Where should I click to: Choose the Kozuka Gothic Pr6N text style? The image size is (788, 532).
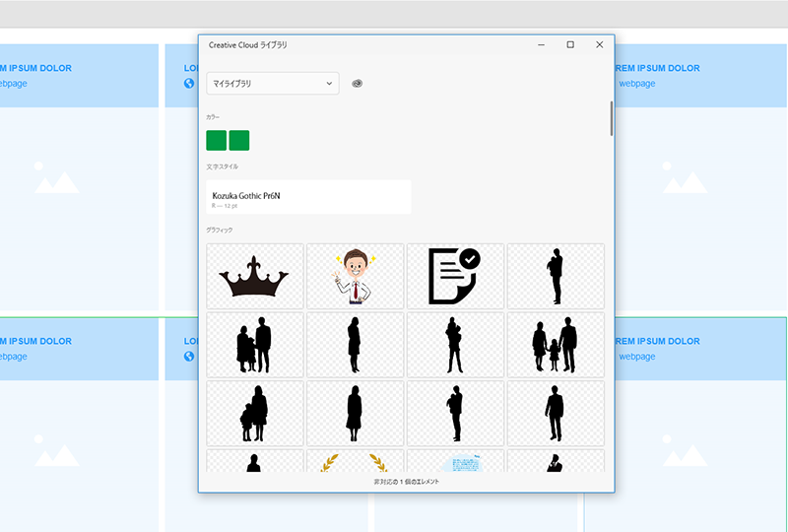pos(308,197)
